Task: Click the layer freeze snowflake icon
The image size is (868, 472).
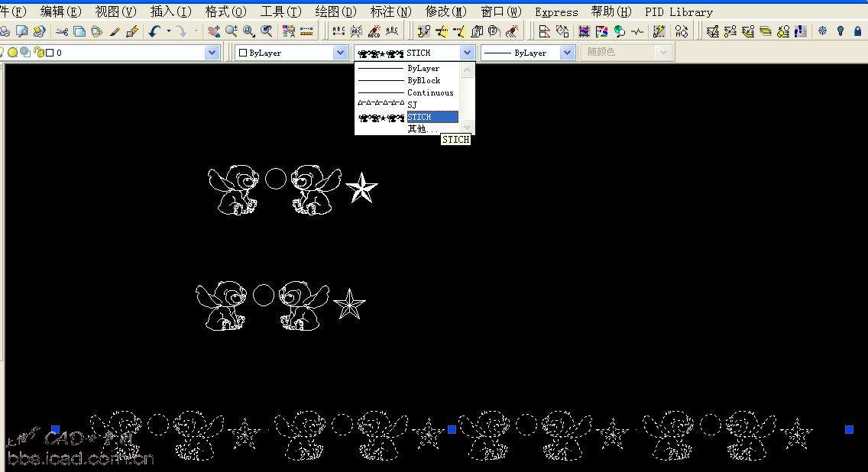Action: coord(823,31)
